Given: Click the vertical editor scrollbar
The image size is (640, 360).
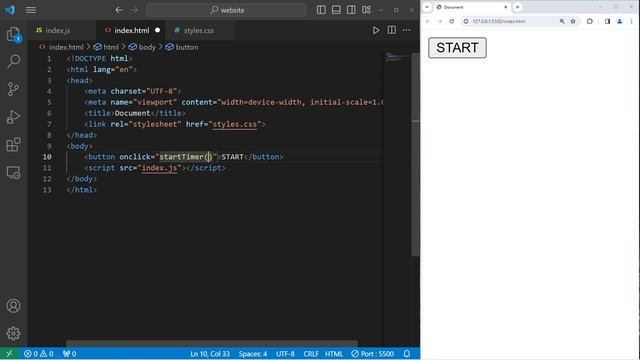Looking at the screenshot, I should click(416, 154).
